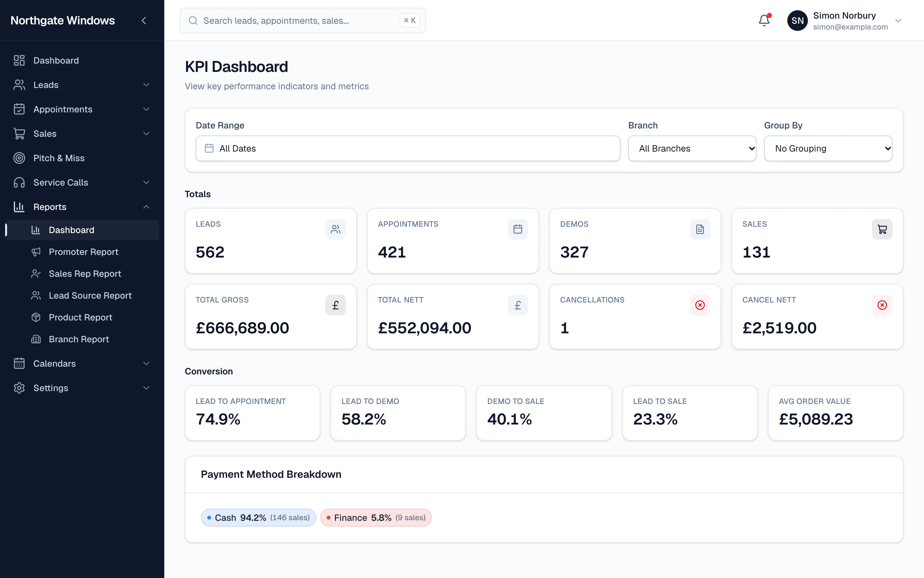Screen dimensions: 924x578
Task: Expand the Service Calls menu chevron
Action: tap(146, 183)
